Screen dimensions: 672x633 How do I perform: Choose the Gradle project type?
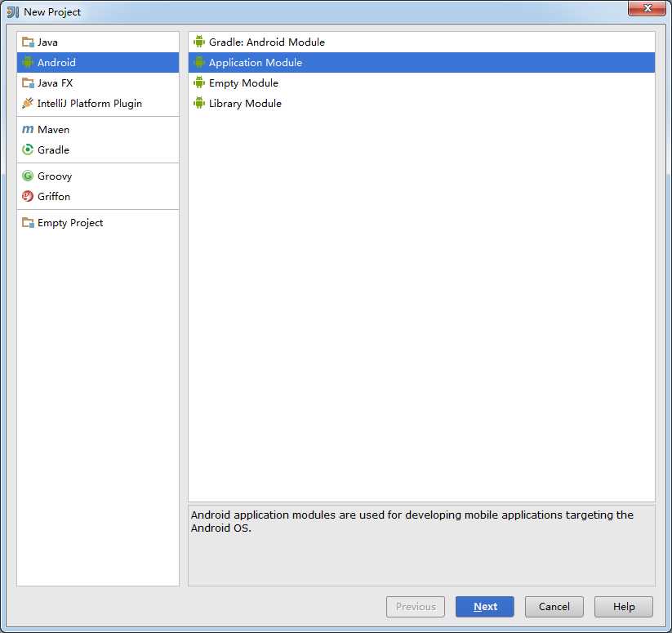click(98, 149)
